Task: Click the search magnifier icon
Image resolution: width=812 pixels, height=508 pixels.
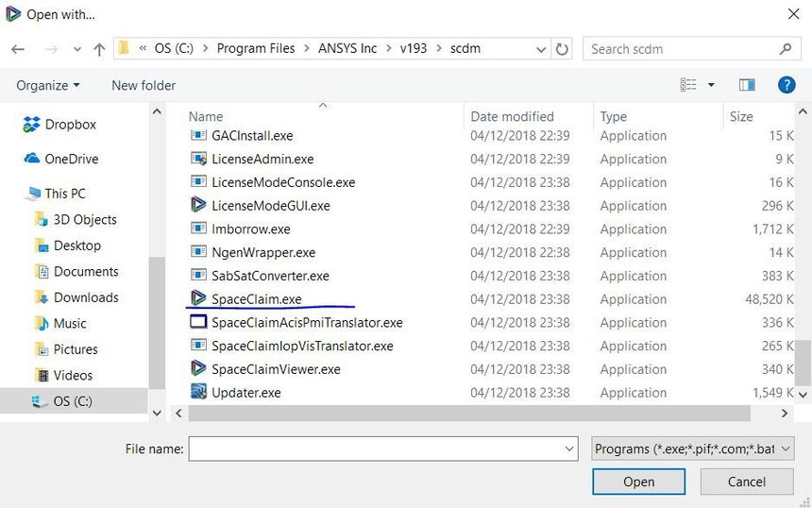Action: click(x=786, y=49)
